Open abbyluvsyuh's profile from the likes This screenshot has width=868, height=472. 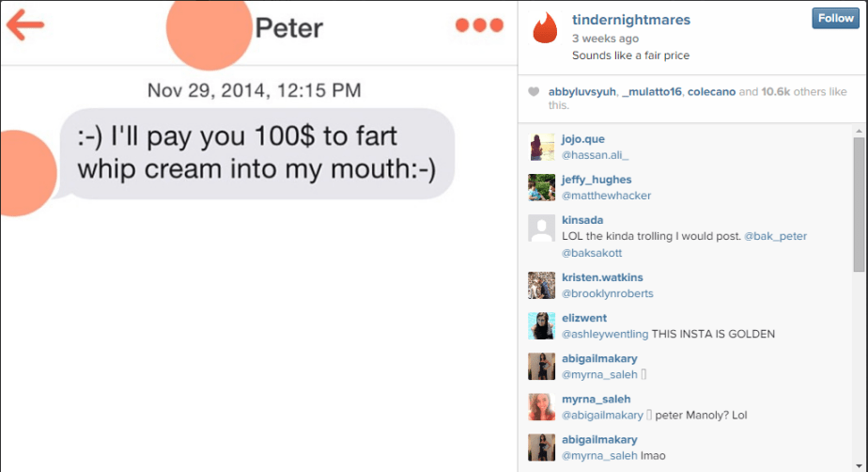(581, 92)
